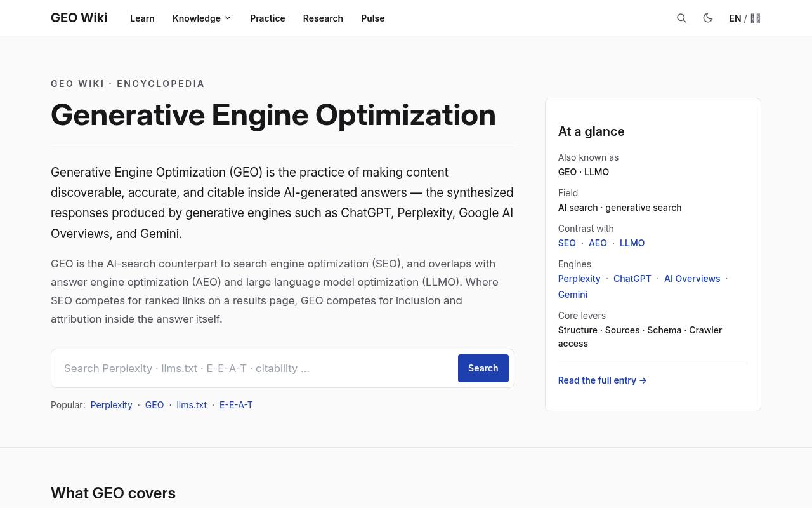The height and width of the screenshot is (508, 812).
Task: Open the Research nav item
Action: [323, 18]
